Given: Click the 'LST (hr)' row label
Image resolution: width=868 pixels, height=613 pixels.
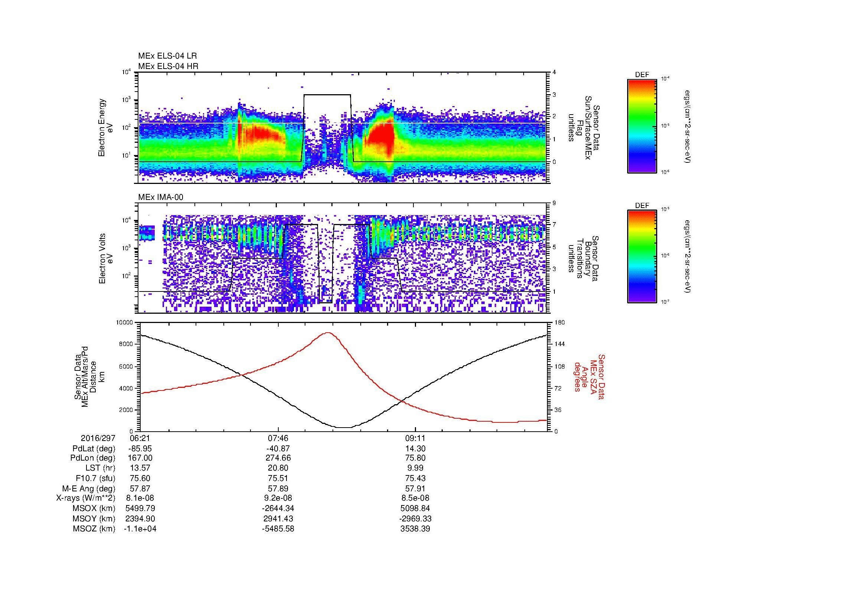Looking at the screenshot, I should point(100,468).
